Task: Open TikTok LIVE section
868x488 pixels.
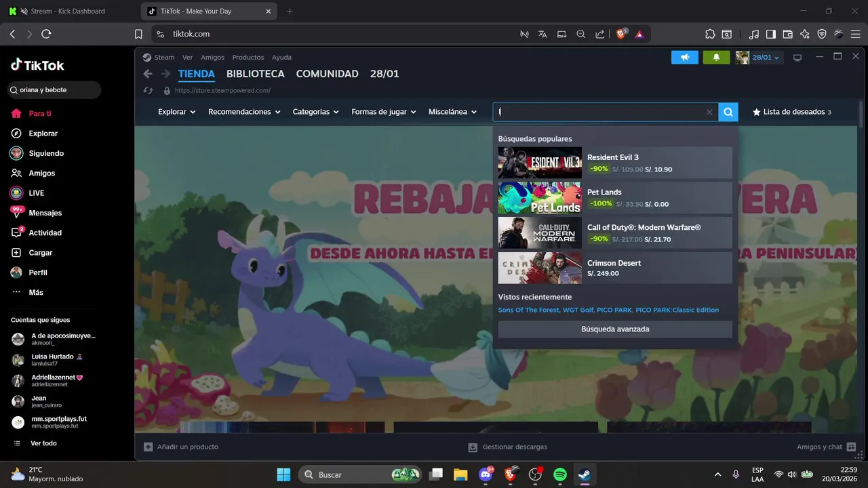Action: [x=36, y=193]
